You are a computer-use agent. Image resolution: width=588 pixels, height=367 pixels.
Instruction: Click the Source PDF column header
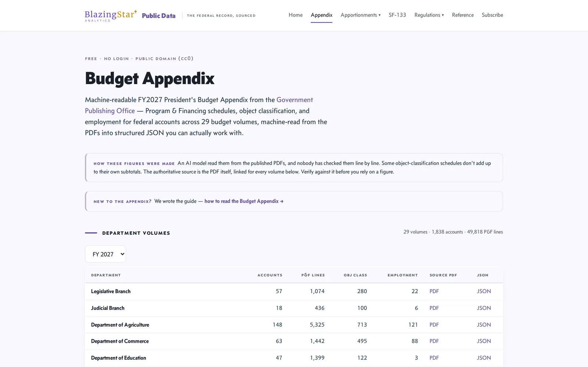(x=443, y=275)
